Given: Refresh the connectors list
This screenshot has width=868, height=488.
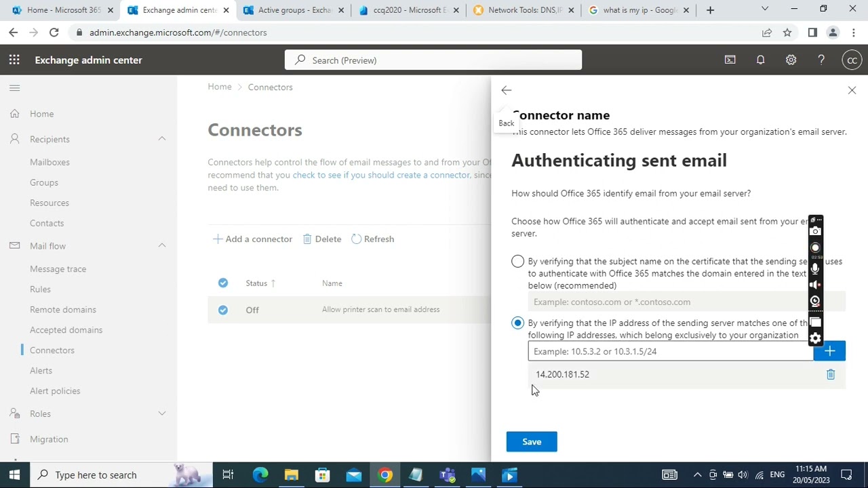Looking at the screenshot, I should tap(372, 239).
